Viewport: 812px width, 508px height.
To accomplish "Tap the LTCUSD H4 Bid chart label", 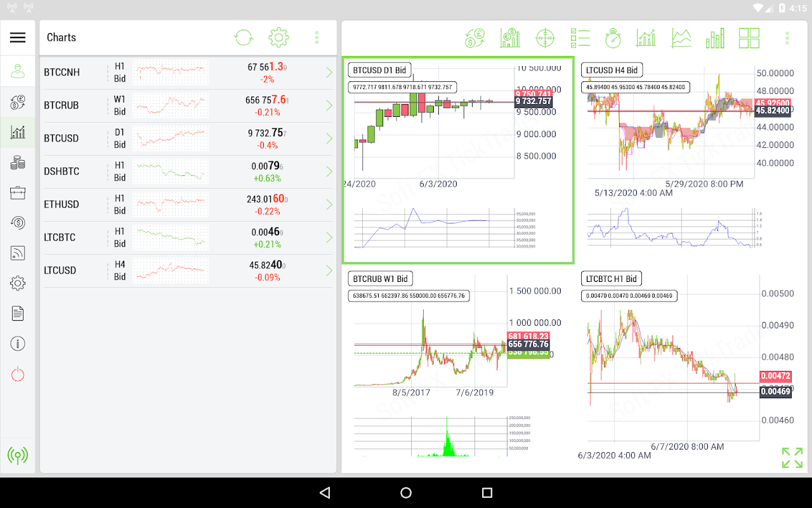I will pos(612,70).
